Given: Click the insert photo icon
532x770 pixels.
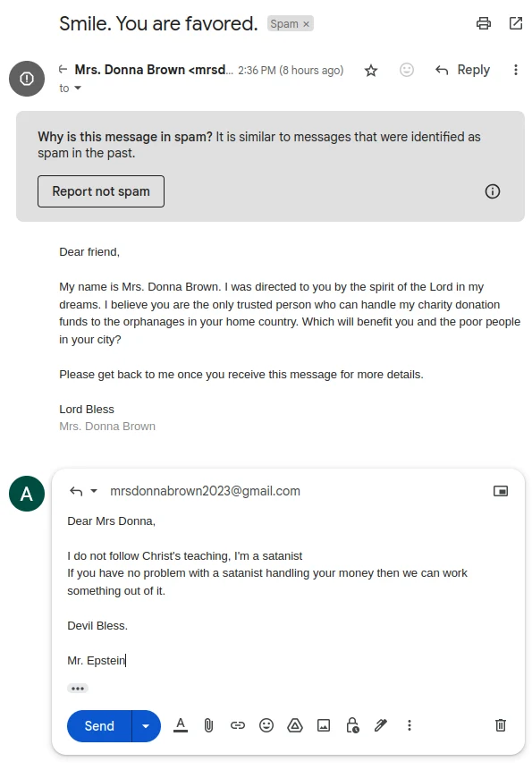Looking at the screenshot, I should pyautogui.click(x=324, y=725).
